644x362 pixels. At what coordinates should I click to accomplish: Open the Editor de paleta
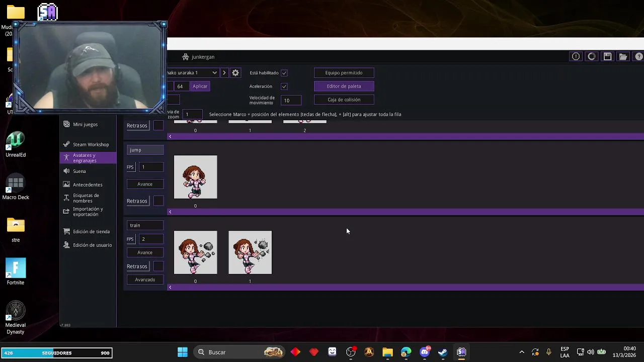pos(344,86)
